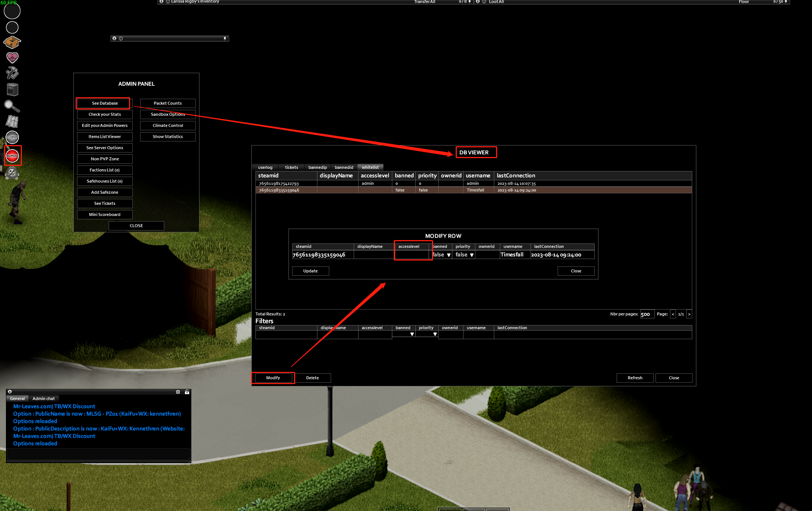Pin the small floating panel
This screenshot has width=812, height=511.
tap(225, 39)
